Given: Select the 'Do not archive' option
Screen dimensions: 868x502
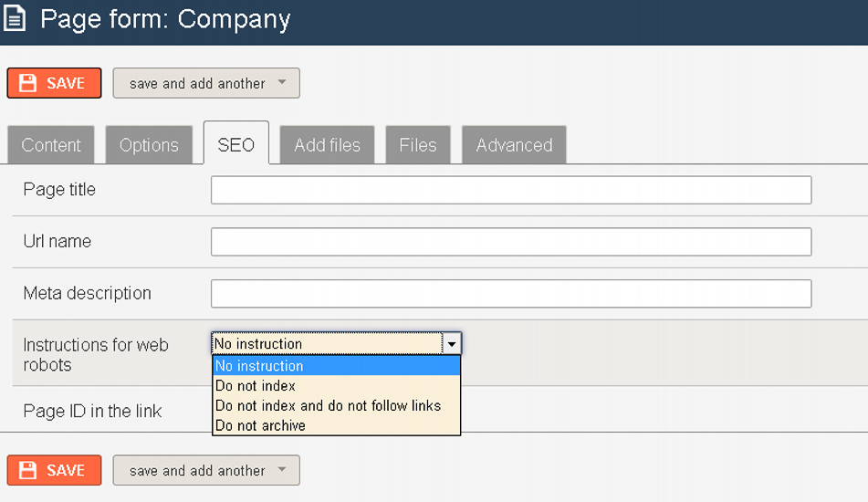Looking at the screenshot, I should (337, 425).
